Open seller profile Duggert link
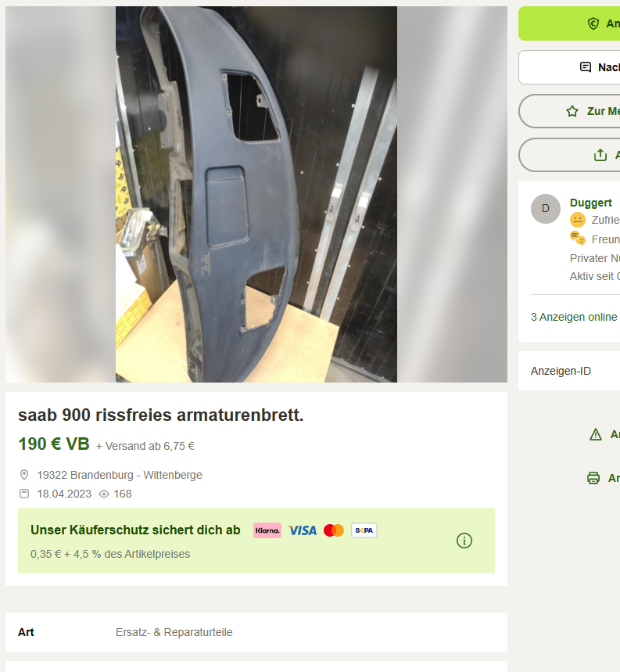This screenshot has width=620, height=672. 590,203
